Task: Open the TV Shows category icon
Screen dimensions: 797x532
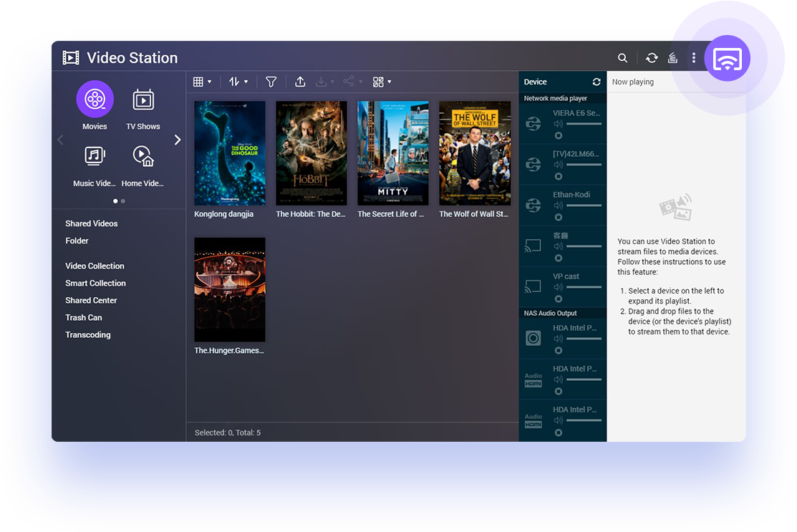Action: coord(143,100)
